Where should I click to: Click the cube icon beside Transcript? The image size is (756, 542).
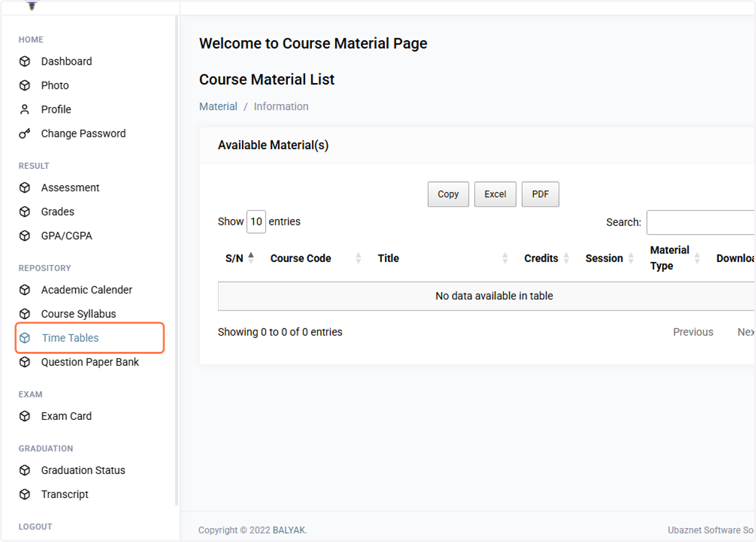point(25,494)
